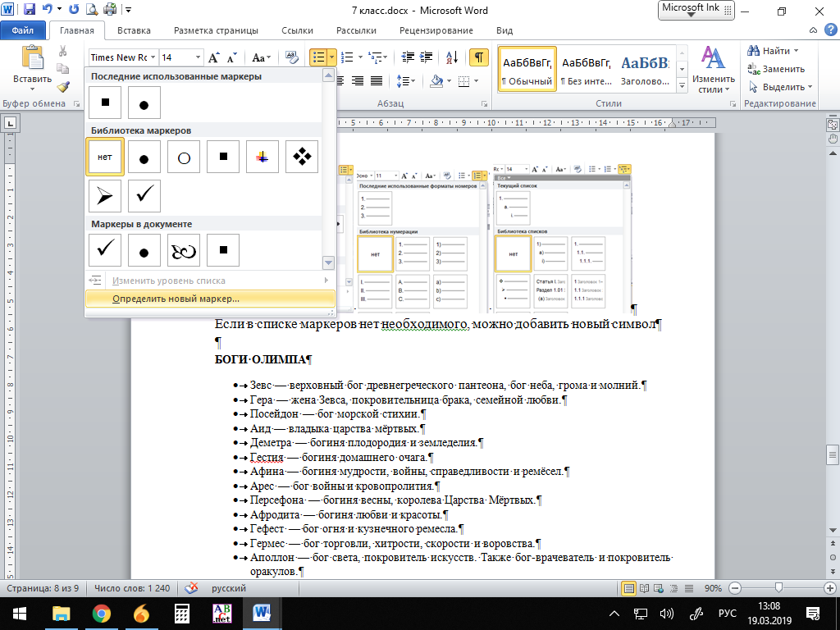Switch to Full Screen Reading view in status bar

coord(645,588)
